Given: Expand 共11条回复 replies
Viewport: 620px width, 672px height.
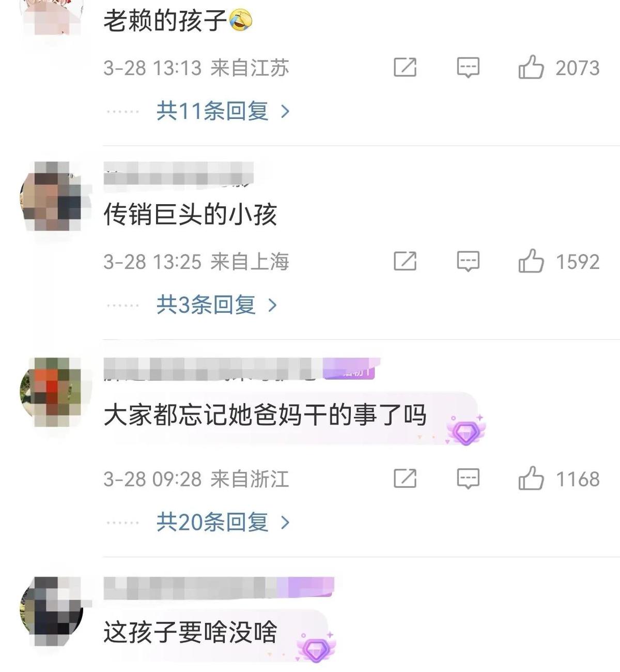Looking at the screenshot, I should pos(223,111).
